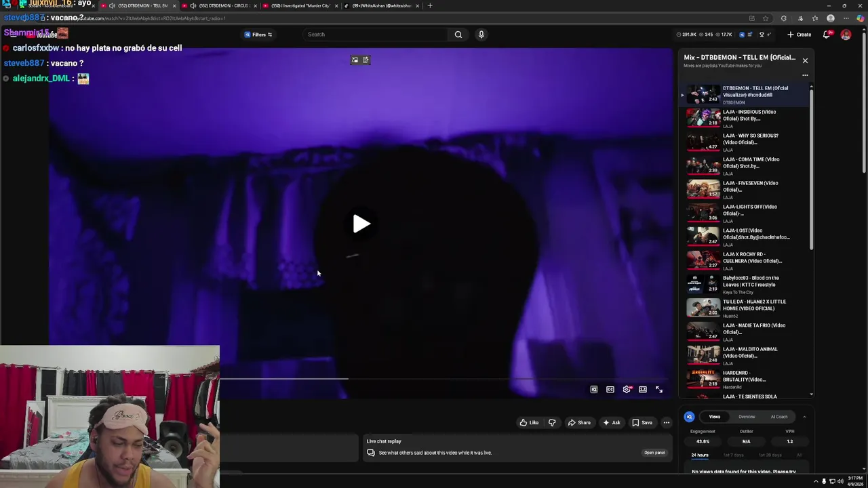Switch to the DTBDEMON - CIRCUS browser tab
The width and height of the screenshot is (868, 488).
(219, 5)
